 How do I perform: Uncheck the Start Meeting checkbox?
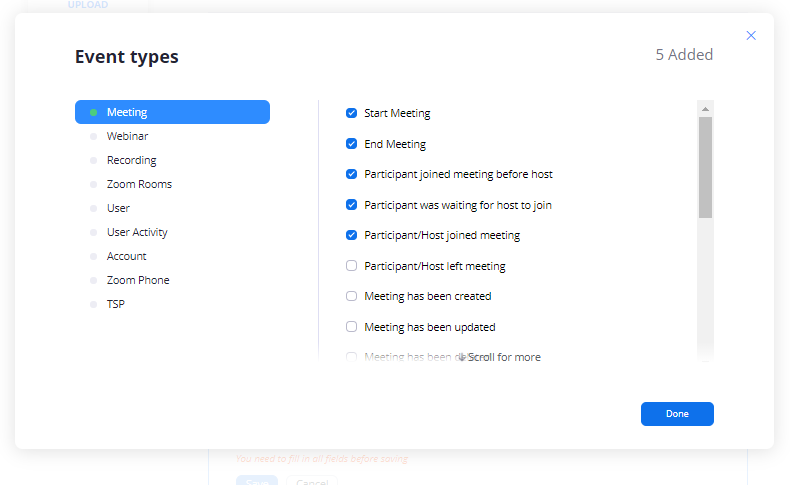pos(352,113)
